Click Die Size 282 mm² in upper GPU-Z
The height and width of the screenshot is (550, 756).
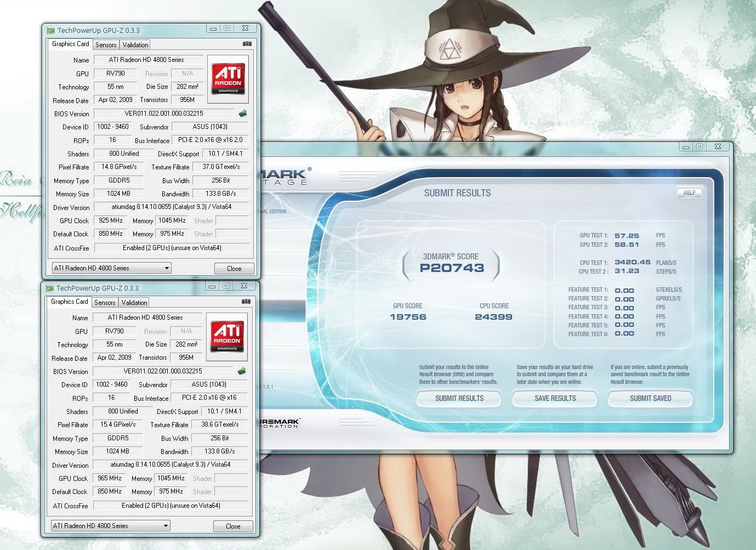[187, 87]
